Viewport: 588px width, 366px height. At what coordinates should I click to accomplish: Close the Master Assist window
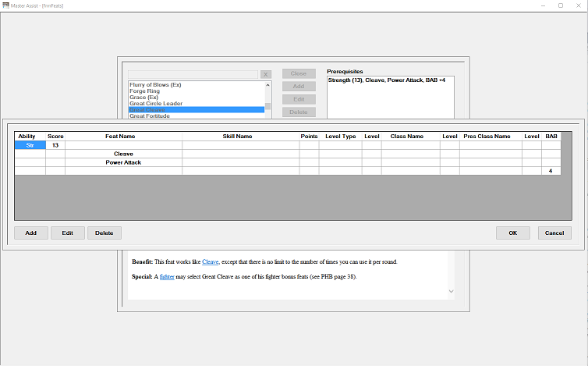click(x=579, y=5)
